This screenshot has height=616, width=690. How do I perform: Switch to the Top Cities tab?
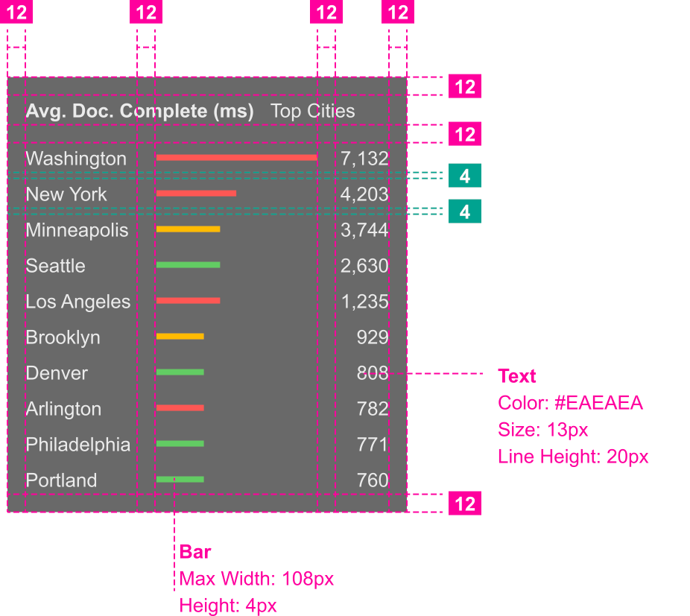312,112
